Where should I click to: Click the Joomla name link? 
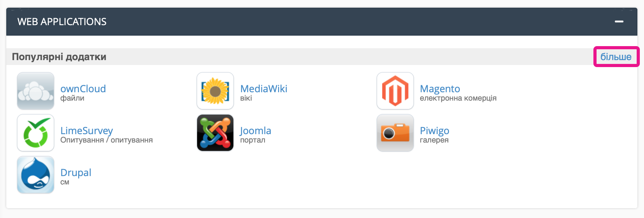point(255,131)
